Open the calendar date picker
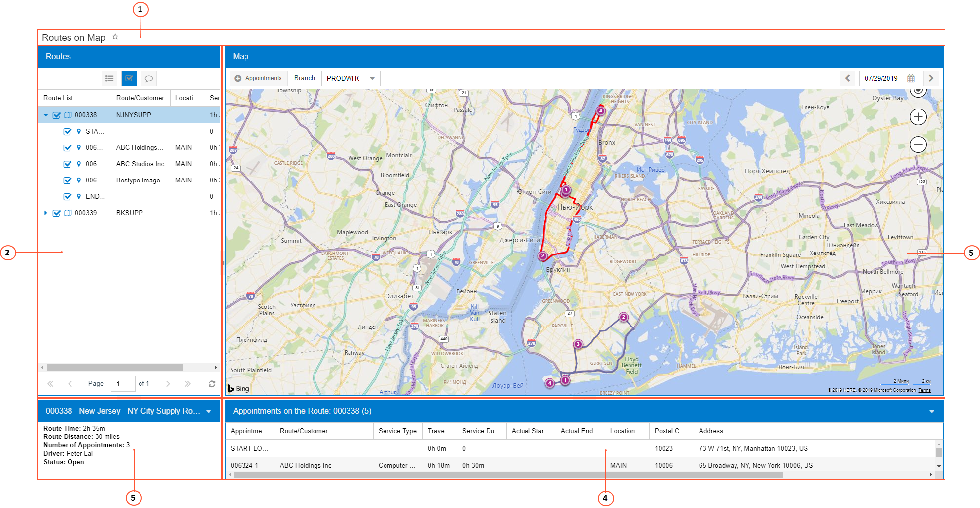This screenshot has height=508, width=980. 911,78
